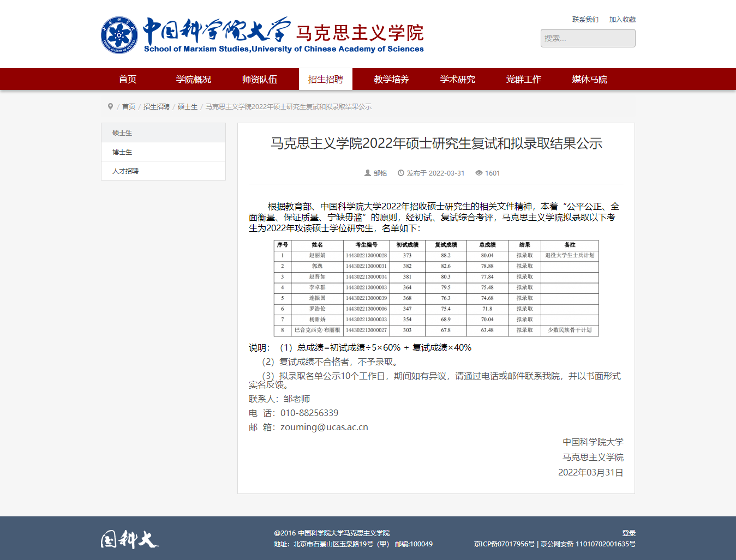The image size is (736, 560).
Task: Go to 硕士生 in the breadcrumb
Action: 188,106
